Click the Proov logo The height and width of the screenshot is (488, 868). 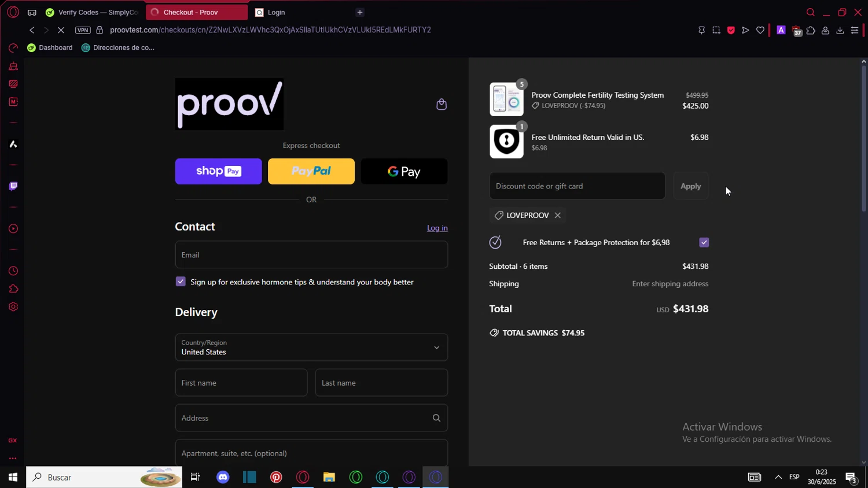(x=229, y=104)
